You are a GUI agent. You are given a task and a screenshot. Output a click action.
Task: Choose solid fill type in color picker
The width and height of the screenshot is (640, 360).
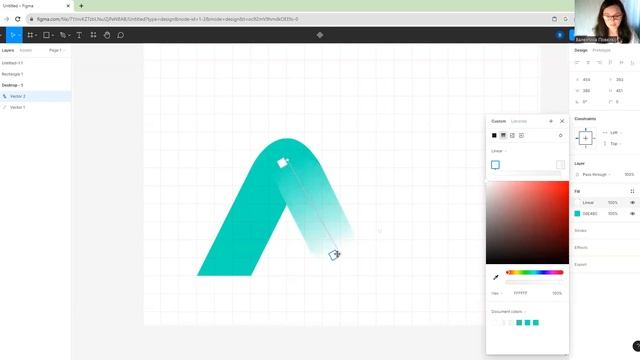tap(494, 135)
